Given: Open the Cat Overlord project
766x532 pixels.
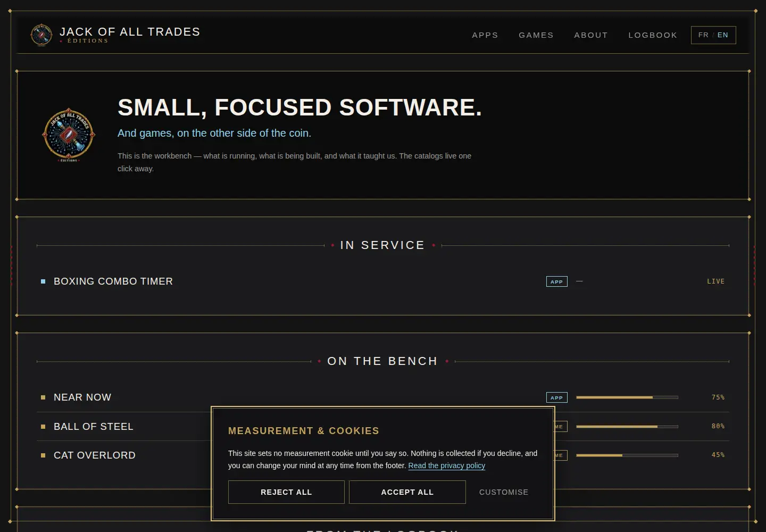Looking at the screenshot, I should pyautogui.click(x=95, y=455).
